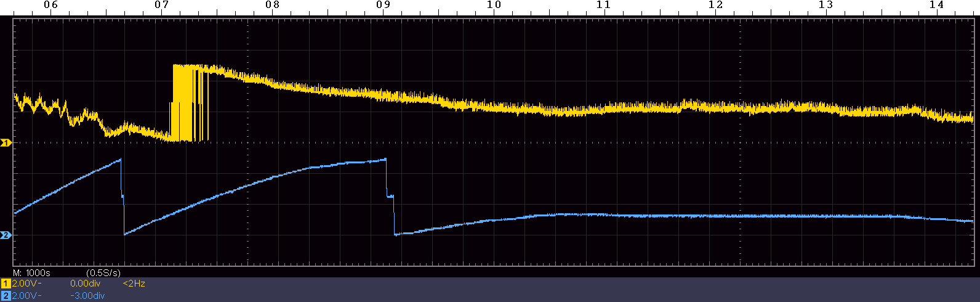Click the blue channel 2 badge
This screenshot has width=980, height=302.
[x=6, y=296]
